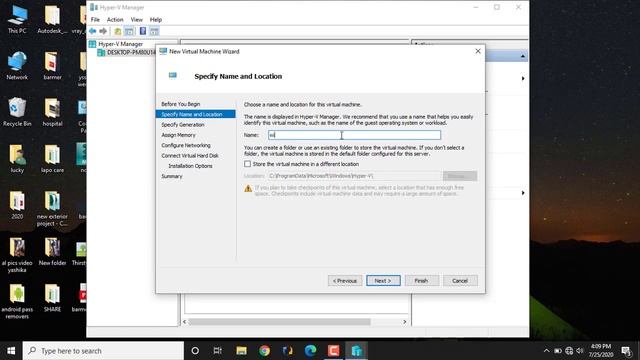This screenshot has width=640, height=360.
Task: Open the Help menu
Action: click(156, 20)
